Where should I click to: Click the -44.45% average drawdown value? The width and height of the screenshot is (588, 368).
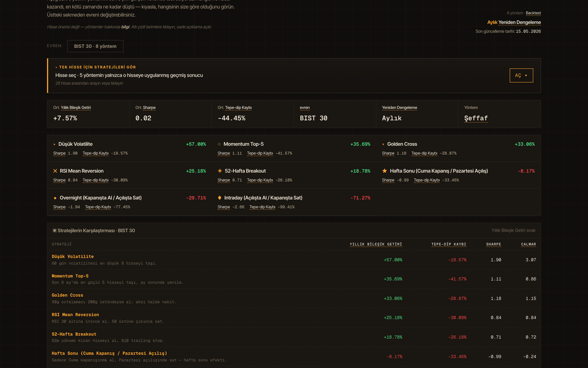[231, 118]
